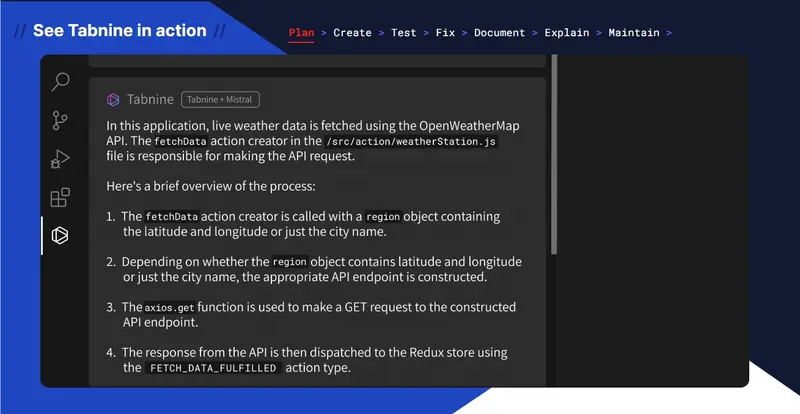
Task: Click the /src/action/weatherStation.js file path
Action: [x=411, y=141]
